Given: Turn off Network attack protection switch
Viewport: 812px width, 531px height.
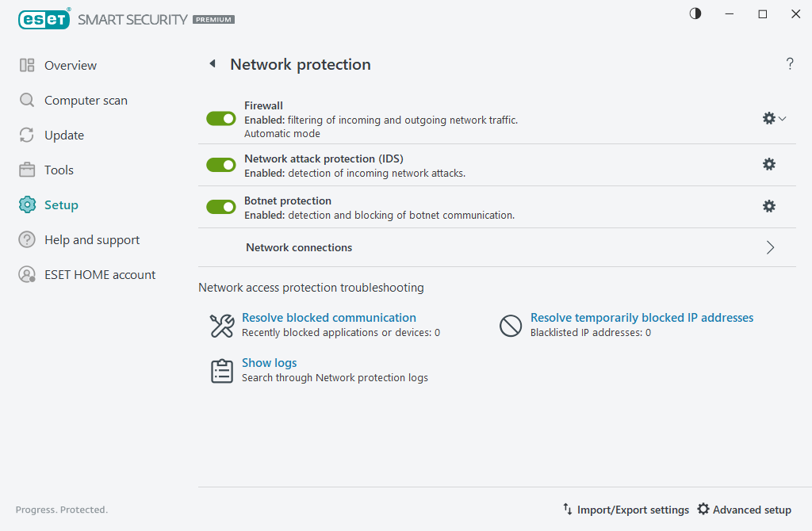Looking at the screenshot, I should point(221,165).
